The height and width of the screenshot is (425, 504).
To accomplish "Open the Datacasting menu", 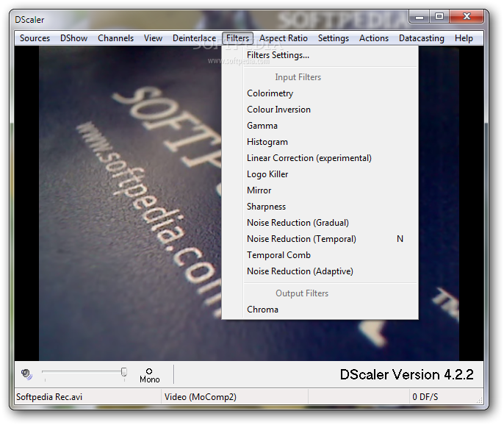I will [x=422, y=38].
